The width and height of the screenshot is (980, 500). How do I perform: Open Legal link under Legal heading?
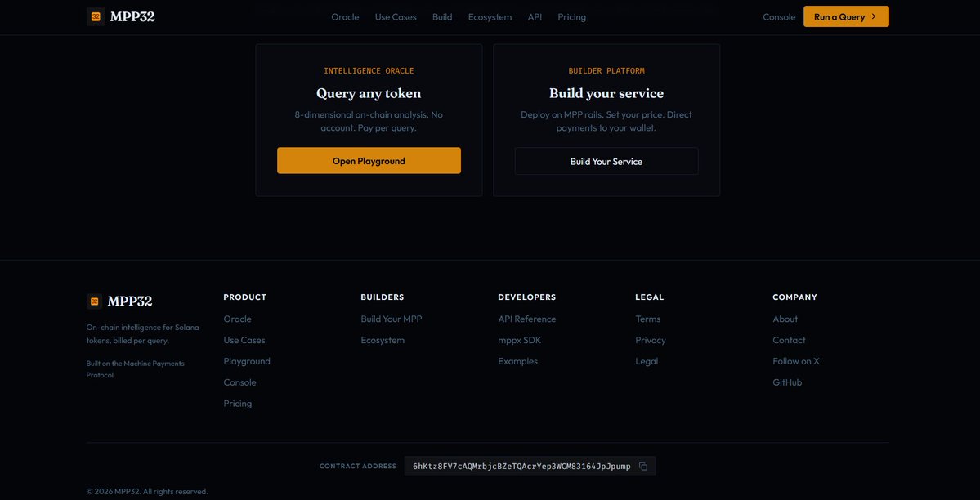point(647,361)
